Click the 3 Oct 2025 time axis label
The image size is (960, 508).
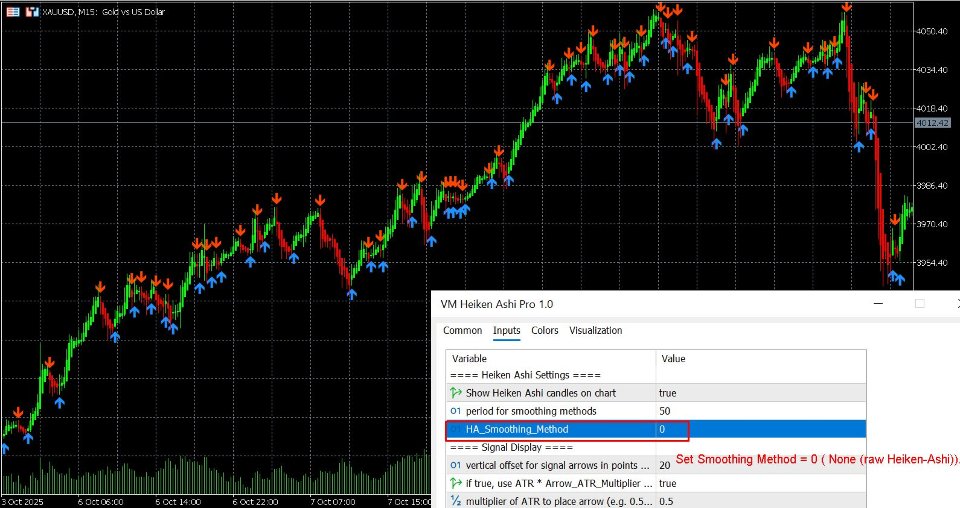tap(23, 502)
